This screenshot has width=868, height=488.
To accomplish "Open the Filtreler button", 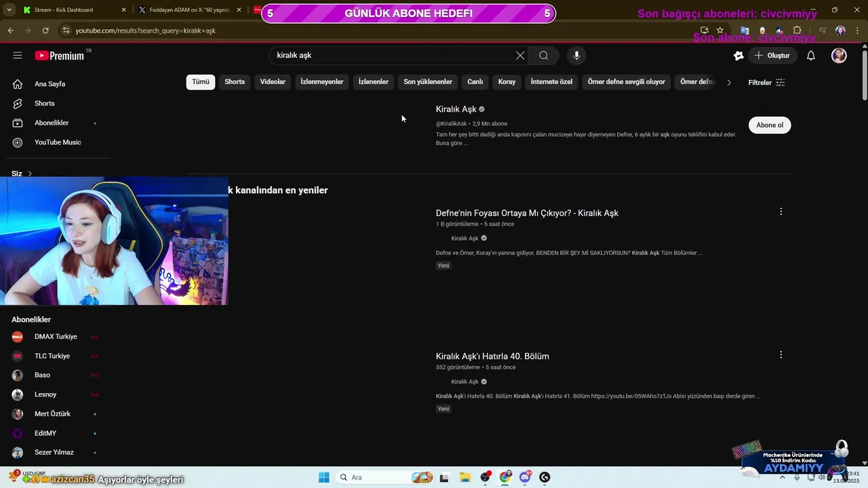I will coord(766,82).
